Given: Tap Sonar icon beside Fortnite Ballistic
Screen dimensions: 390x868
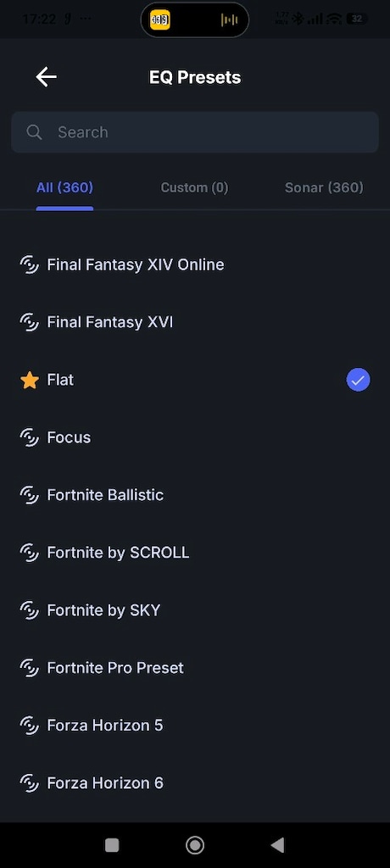Looking at the screenshot, I should [x=30, y=495].
